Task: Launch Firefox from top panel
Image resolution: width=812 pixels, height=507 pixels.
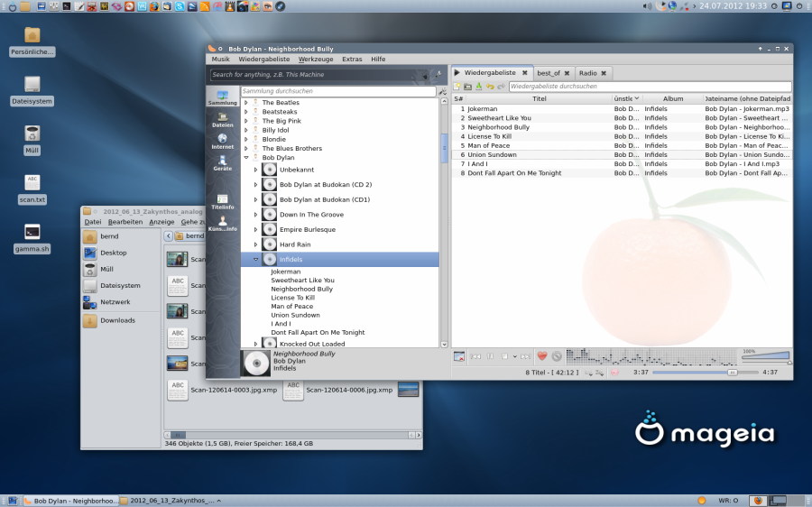Action: pos(153,6)
